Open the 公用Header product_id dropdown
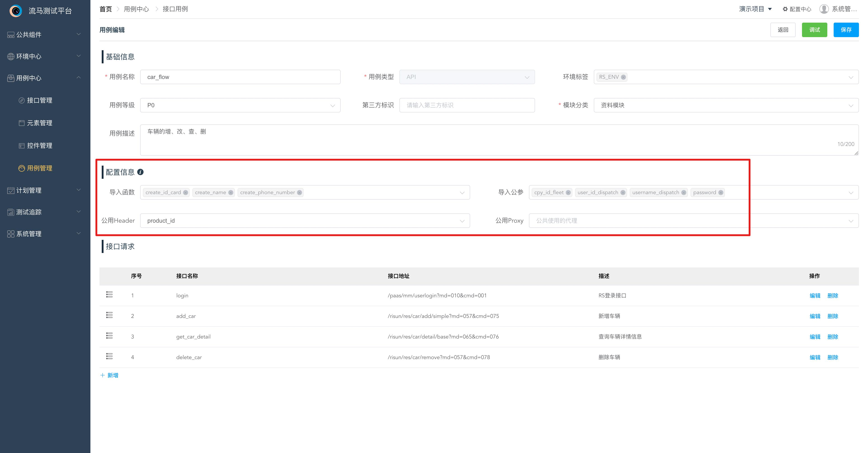Image resolution: width=868 pixels, height=453 pixels. [x=305, y=221]
